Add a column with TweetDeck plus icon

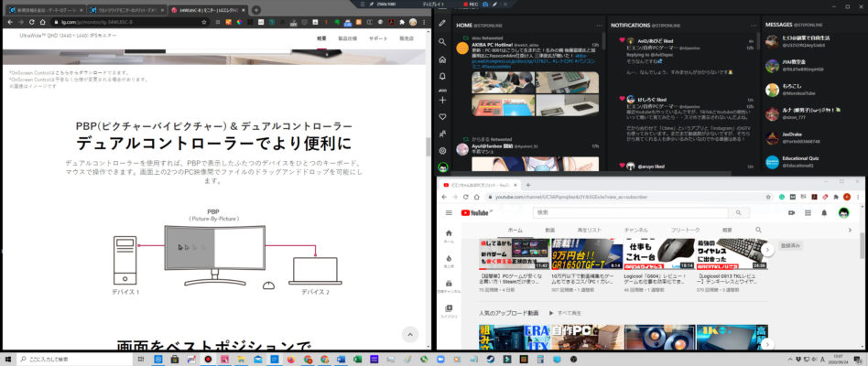pyautogui.click(x=441, y=100)
